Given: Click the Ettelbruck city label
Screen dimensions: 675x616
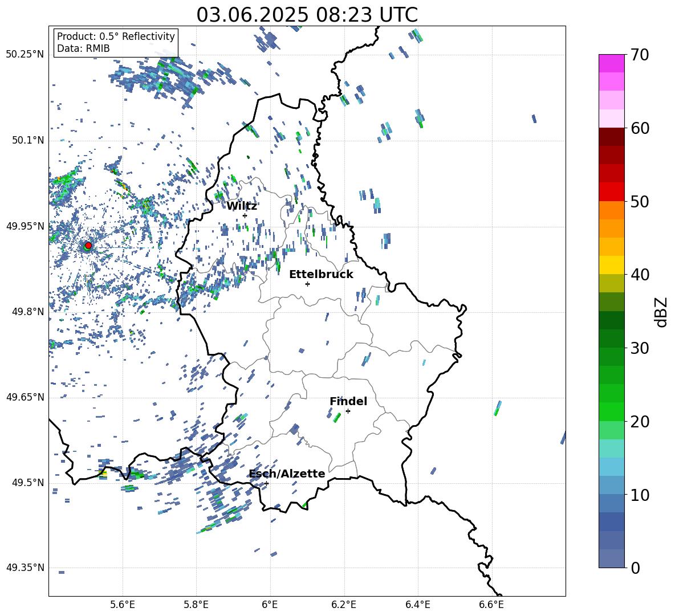Looking at the screenshot, I should 321,275.
